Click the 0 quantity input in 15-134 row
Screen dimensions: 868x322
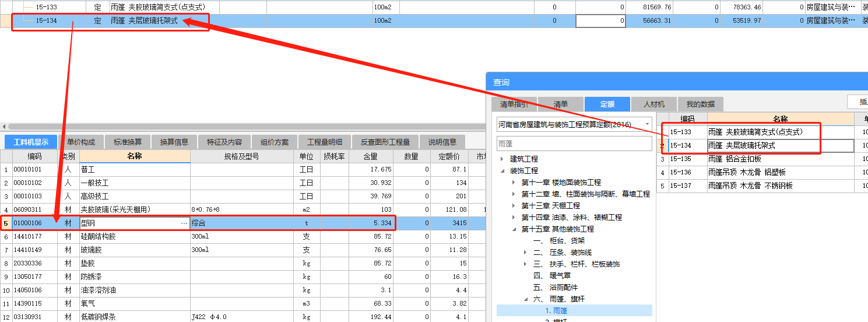click(601, 20)
